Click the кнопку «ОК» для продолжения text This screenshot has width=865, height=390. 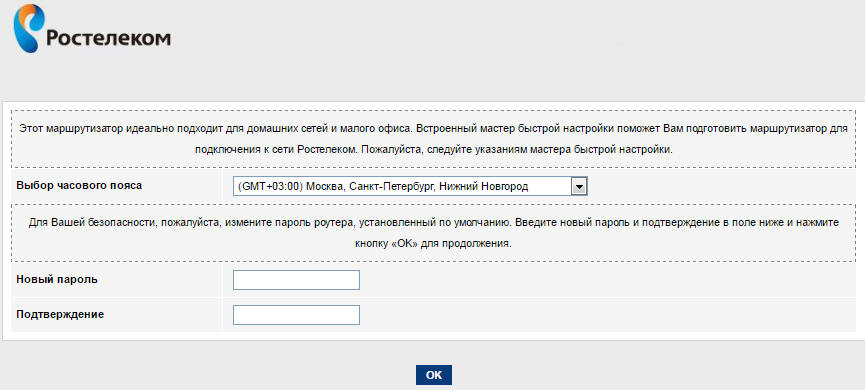click(x=433, y=244)
